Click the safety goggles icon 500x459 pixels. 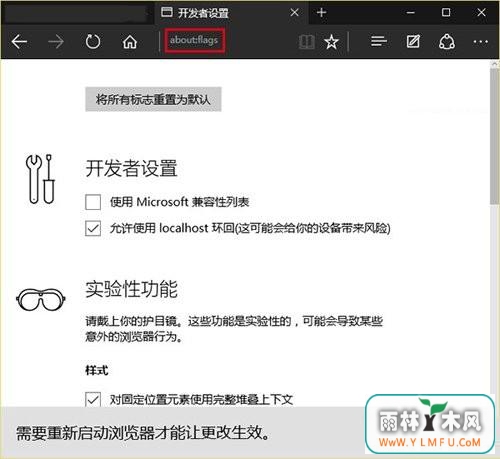[x=41, y=299]
